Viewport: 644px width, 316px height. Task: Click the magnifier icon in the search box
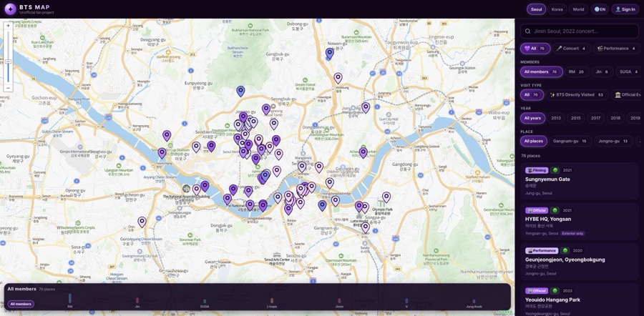pos(528,31)
